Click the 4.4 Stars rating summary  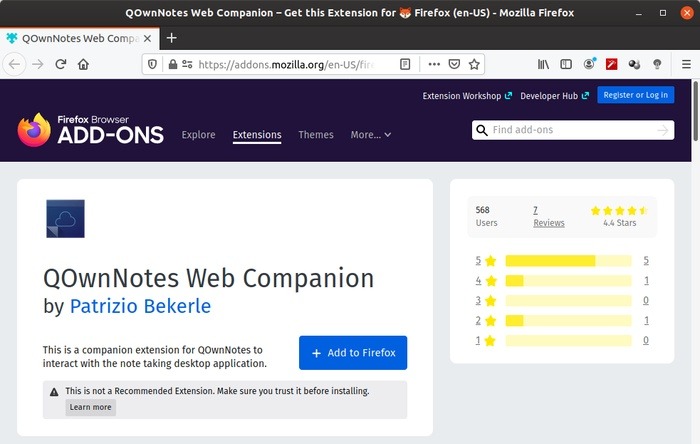pos(619,216)
